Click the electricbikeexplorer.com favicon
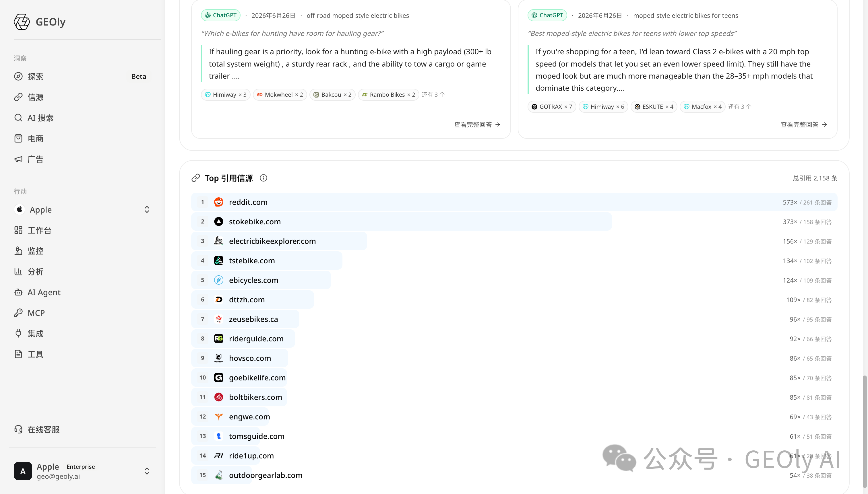The width and height of the screenshot is (868, 494). click(x=219, y=241)
